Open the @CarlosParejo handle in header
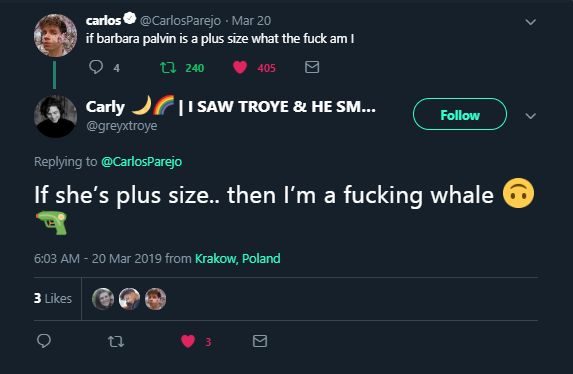Viewport: 573px width, 374px height. [x=180, y=21]
